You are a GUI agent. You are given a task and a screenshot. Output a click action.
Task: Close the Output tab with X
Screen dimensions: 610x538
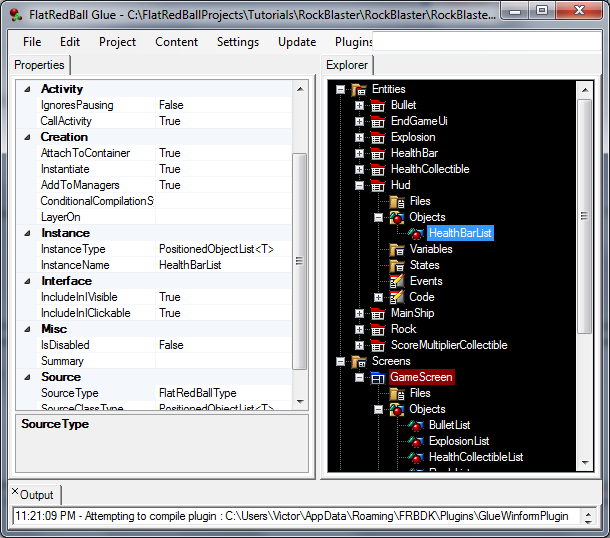click(15, 491)
